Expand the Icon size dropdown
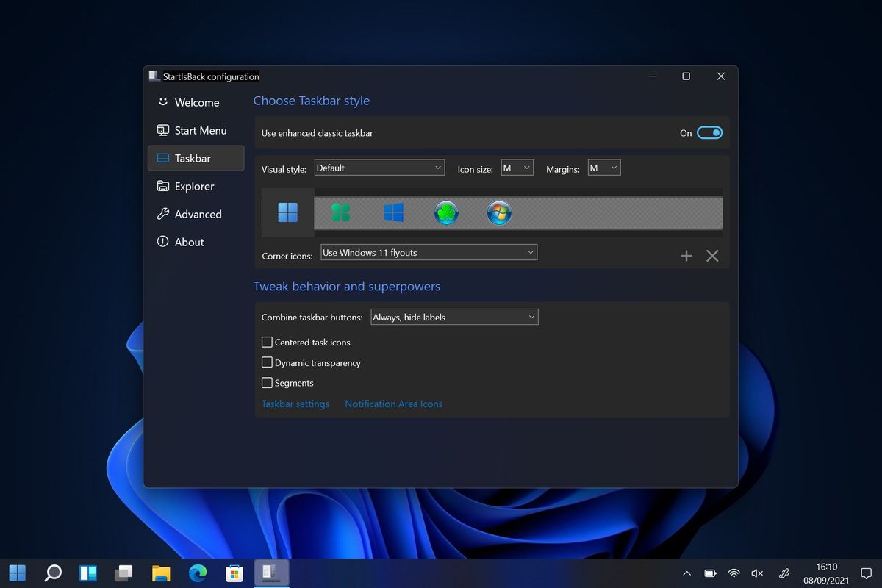Image resolution: width=882 pixels, height=588 pixels. [x=517, y=167]
